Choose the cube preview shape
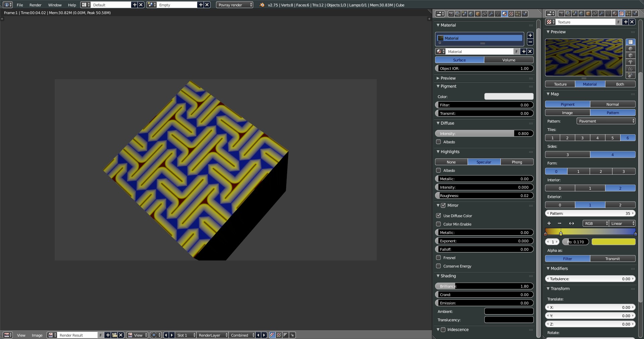Screen dimensions: 644x339 point(630,56)
